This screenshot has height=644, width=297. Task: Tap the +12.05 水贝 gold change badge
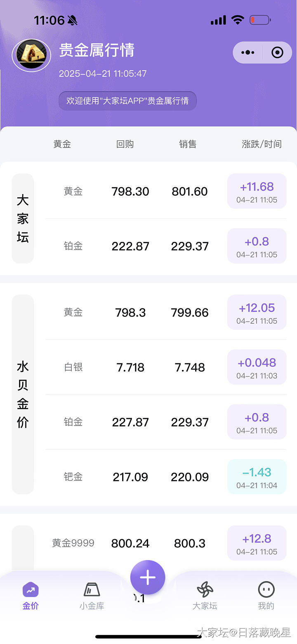[x=257, y=312]
